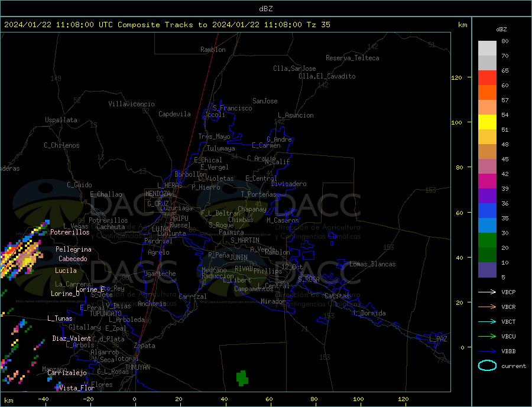Click the TUPUNGATO map label
532x407 pixels.
click(106, 314)
